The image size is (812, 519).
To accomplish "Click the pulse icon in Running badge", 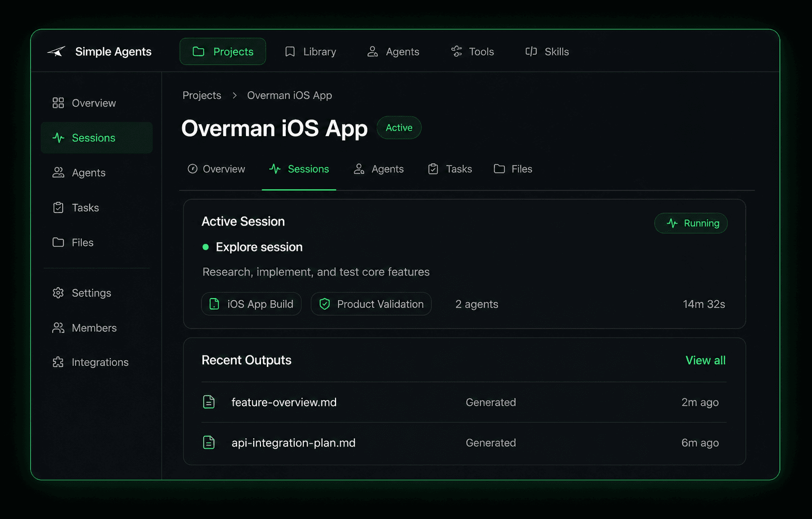I will tap(672, 223).
